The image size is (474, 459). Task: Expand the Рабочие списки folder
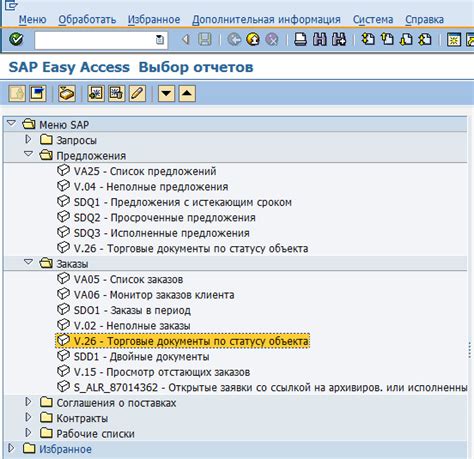[x=28, y=432]
